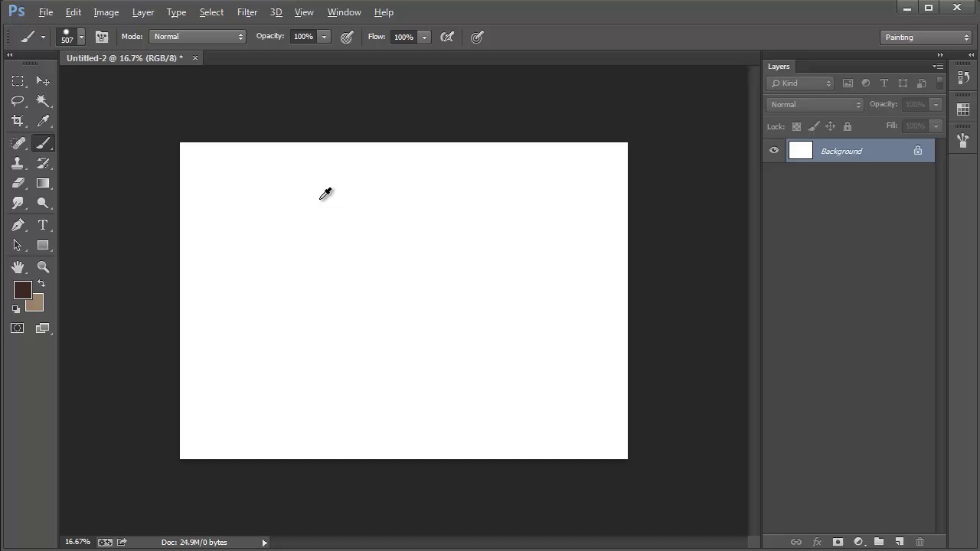Open the Filter menu

coord(247,12)
